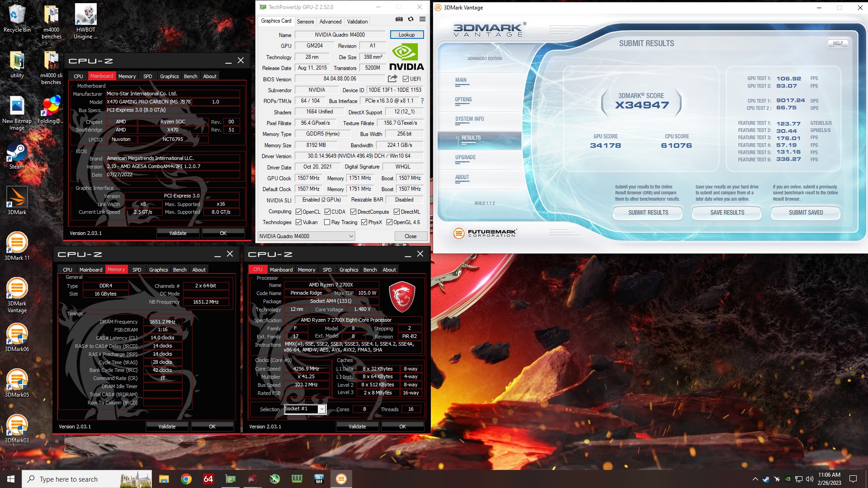This screenshot has width=868, height=488.
Task: Click Validate in Mainboard CPU-Z window
Action: click(178, 233)
